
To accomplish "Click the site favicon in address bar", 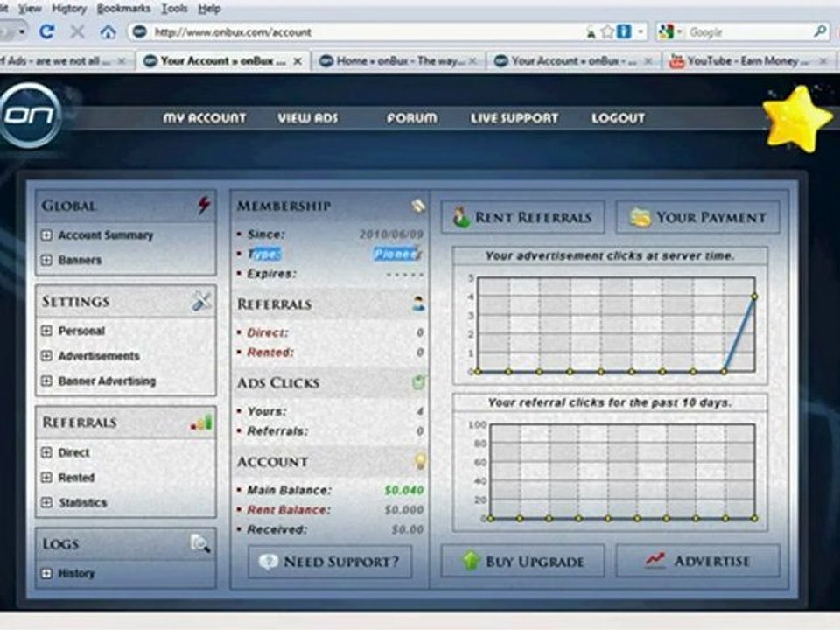I will click(x=140, y=32).
